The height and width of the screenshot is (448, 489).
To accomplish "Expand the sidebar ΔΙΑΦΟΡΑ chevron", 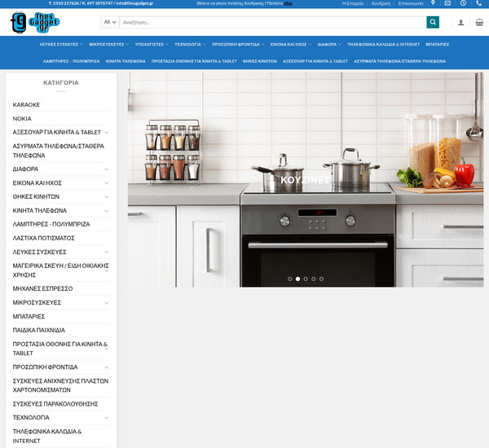I will [106, 169].
